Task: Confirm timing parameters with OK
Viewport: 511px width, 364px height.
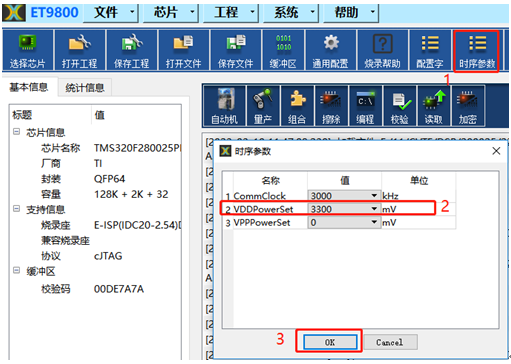Action: [x=330, y=342]
